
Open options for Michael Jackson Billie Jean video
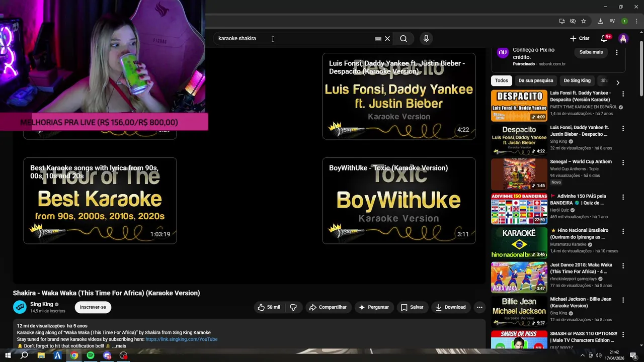pyautogui.click(x=623, y=300)
